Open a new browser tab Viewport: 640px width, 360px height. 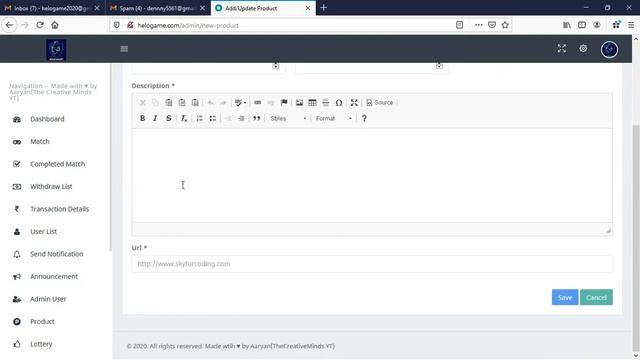[324, 8]
